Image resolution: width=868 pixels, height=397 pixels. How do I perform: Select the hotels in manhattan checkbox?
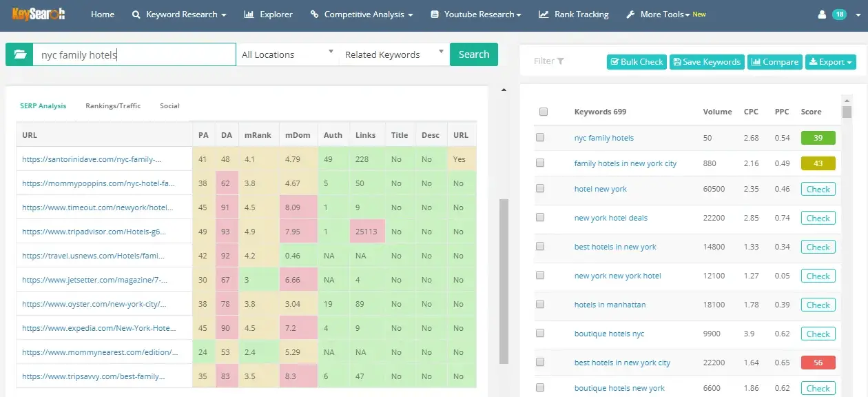[x=541, y=305]
